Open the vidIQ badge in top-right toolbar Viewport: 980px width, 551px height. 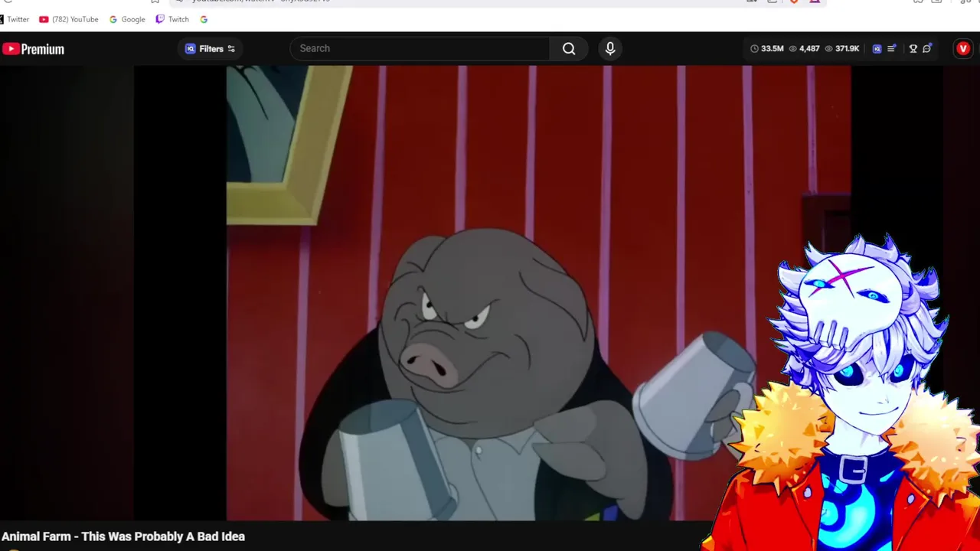pyautogui.click(x=877, y=48)
